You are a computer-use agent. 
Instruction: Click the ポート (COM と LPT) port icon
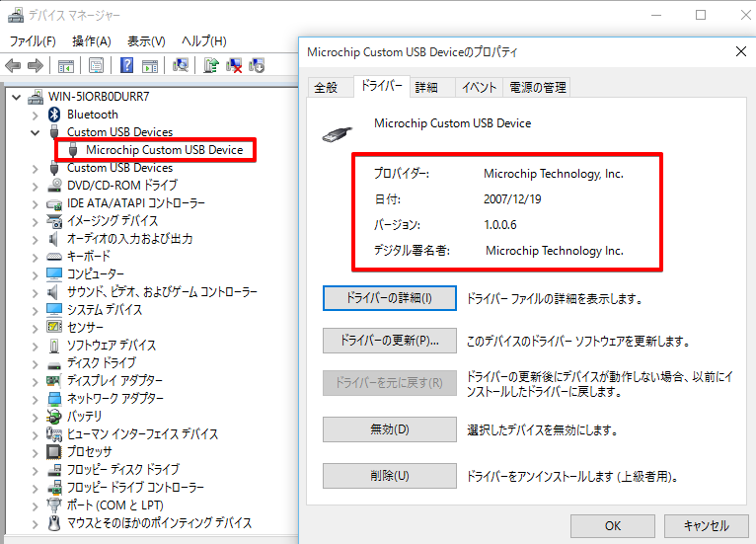(x=54, y=505)
